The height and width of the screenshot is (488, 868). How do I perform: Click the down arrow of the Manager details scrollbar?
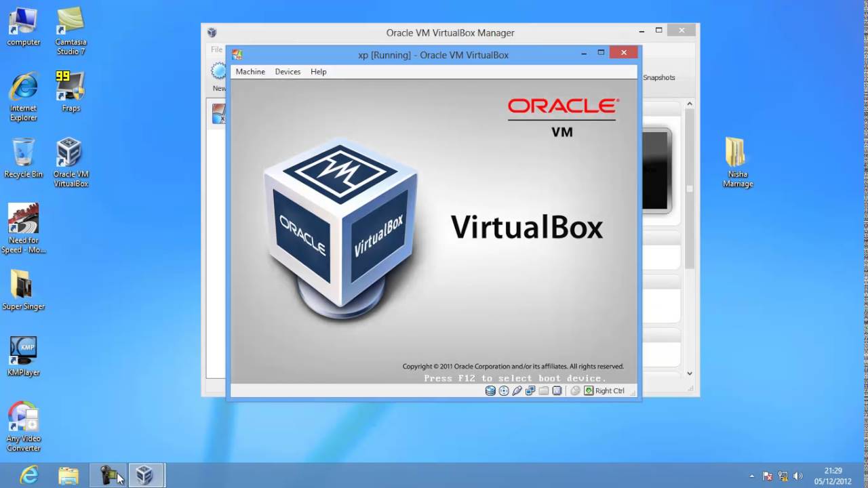coord(690,373)
